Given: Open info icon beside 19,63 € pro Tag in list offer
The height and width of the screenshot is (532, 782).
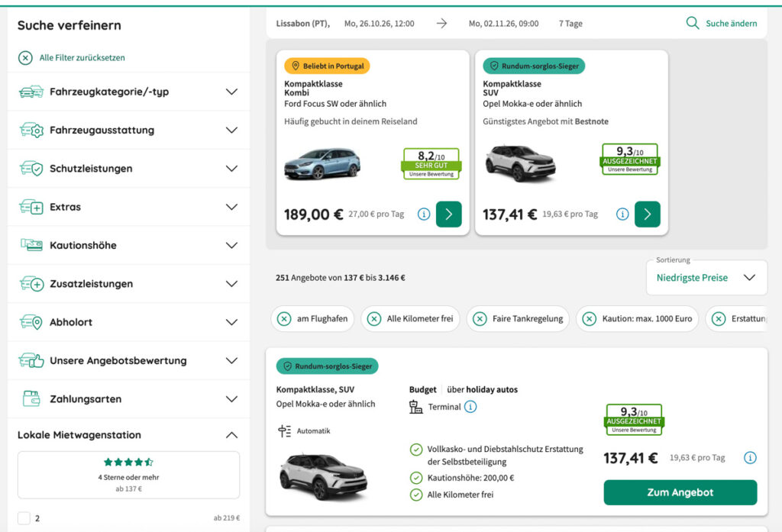Looking at the screenshot, I should click(750, 458).
